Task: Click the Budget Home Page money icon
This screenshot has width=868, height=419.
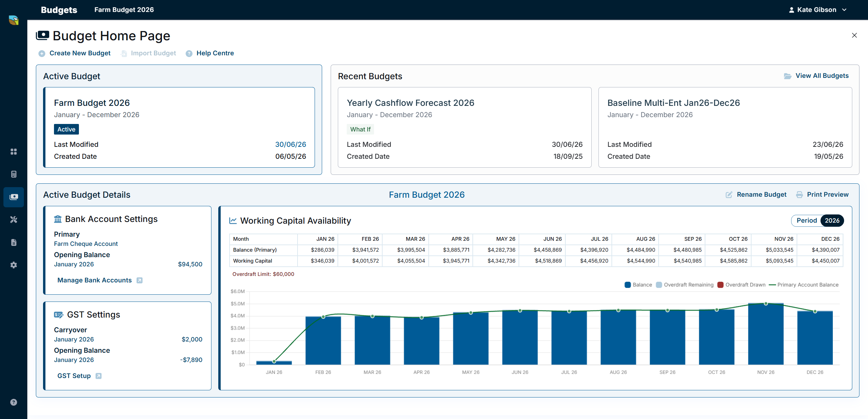Action: coord(43,35)
